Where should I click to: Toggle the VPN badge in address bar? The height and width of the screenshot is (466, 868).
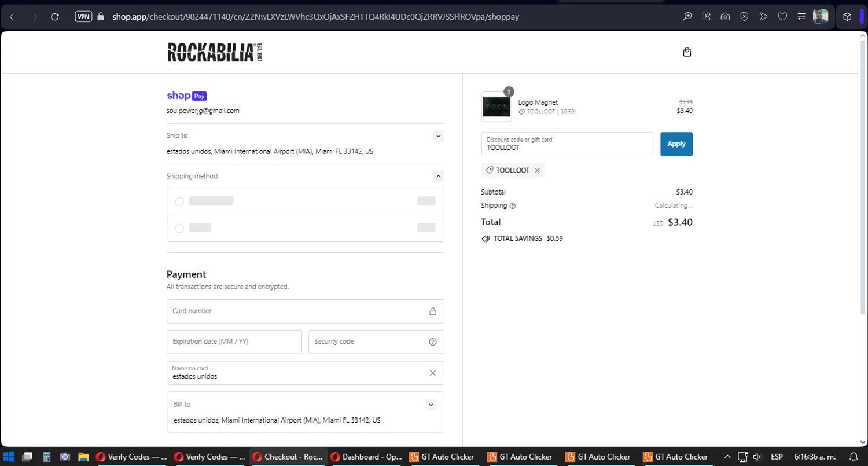pyautogui.click(x=83, y=17)
